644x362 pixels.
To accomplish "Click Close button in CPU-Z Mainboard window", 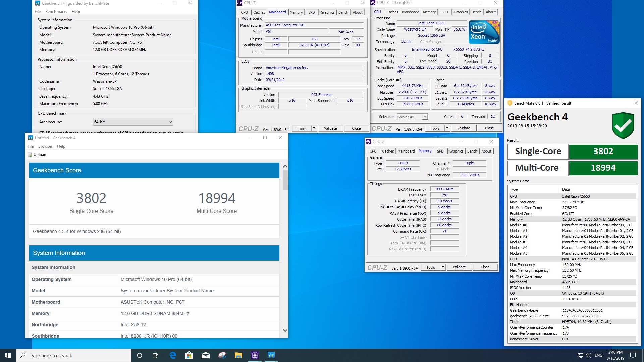I will click(356, 128).
